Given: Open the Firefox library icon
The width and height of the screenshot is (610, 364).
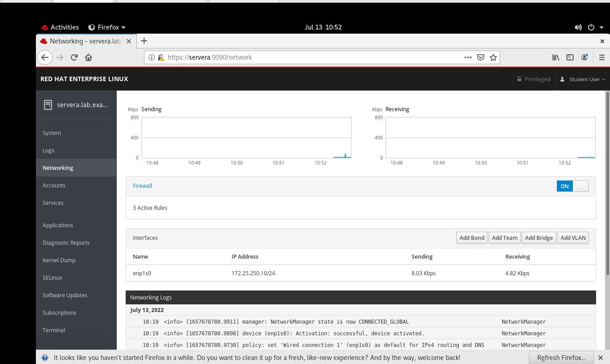Looking at the screenshot, I should [556, 57].
